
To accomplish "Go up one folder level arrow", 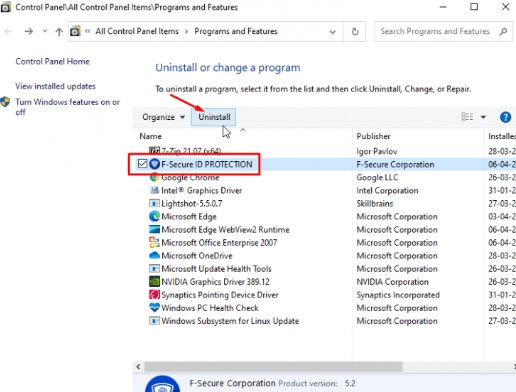I will [x=59, y=31].
